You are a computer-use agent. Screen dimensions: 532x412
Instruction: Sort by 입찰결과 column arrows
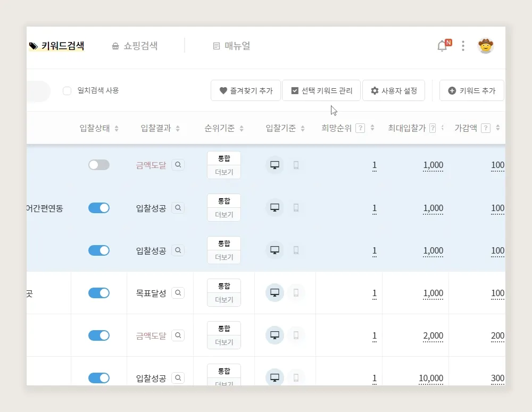coord(178,128)
